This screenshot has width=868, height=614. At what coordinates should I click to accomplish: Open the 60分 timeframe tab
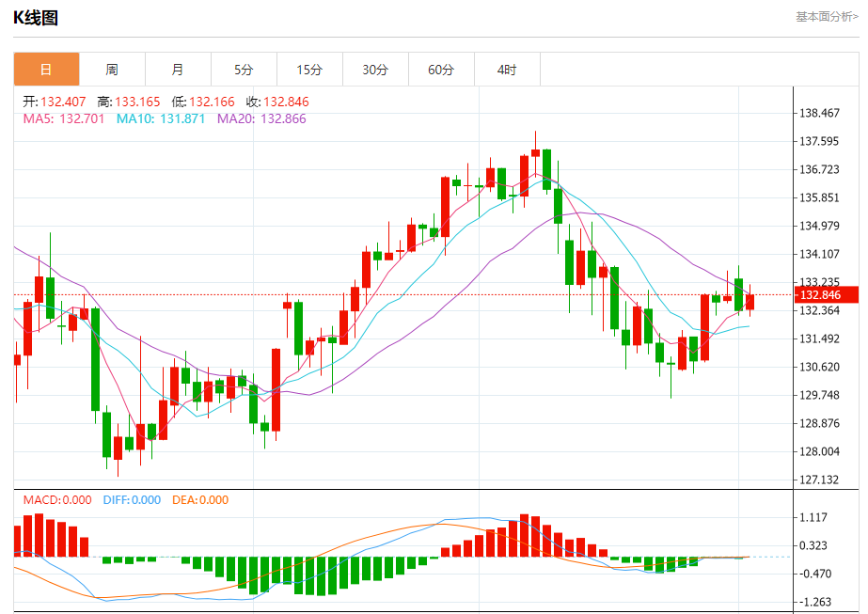pyautogui.click(x=441, y=70)
